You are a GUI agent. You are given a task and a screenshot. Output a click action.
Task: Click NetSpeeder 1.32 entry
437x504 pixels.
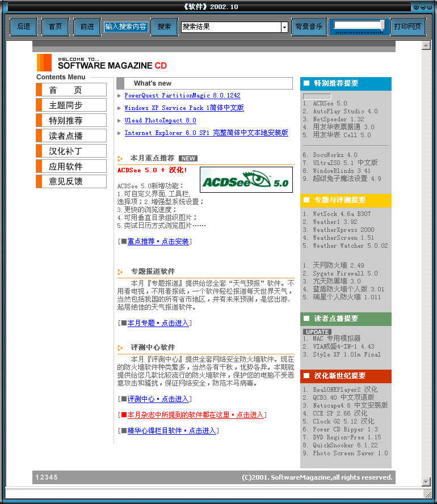tap(338, 119)
